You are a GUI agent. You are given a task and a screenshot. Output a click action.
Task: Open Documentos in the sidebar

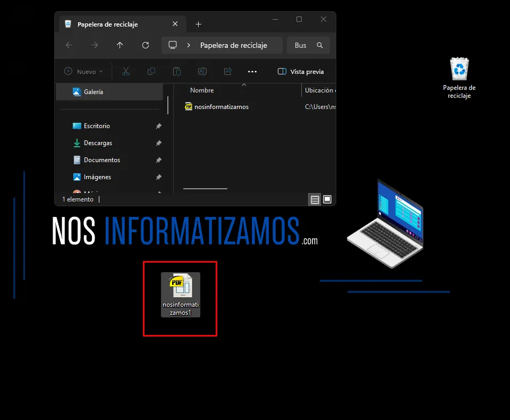[102, 160]
